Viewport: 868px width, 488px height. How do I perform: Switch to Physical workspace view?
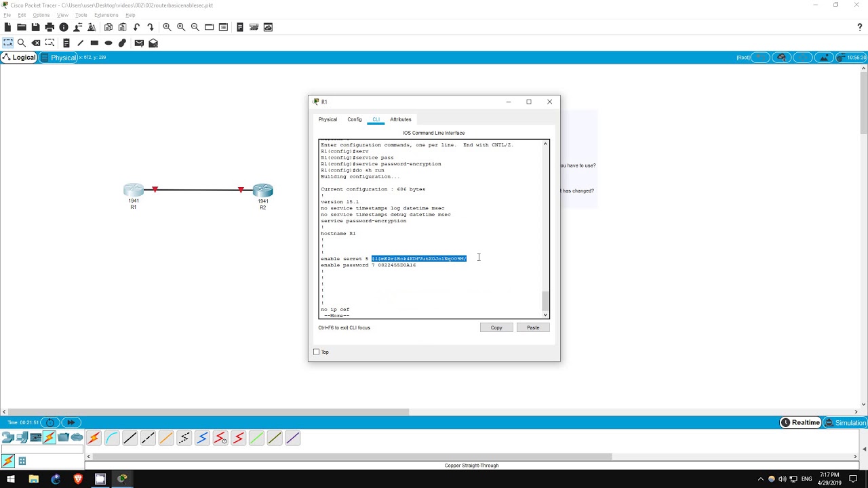59,58
